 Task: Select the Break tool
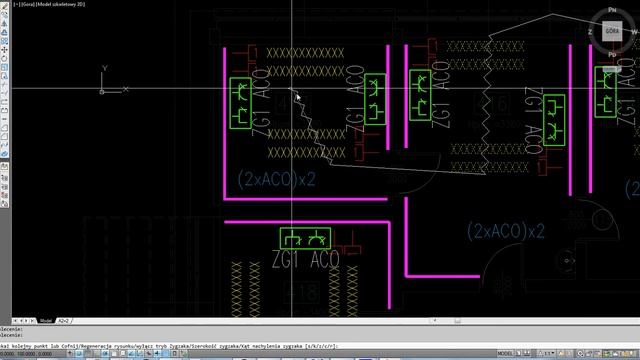(x=5, y=111)
